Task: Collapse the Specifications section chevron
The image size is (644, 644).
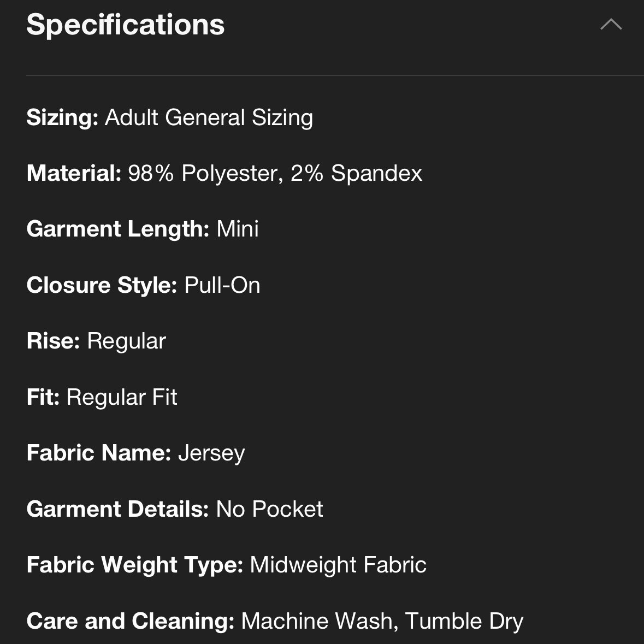Action: click(x=611, y=25)
